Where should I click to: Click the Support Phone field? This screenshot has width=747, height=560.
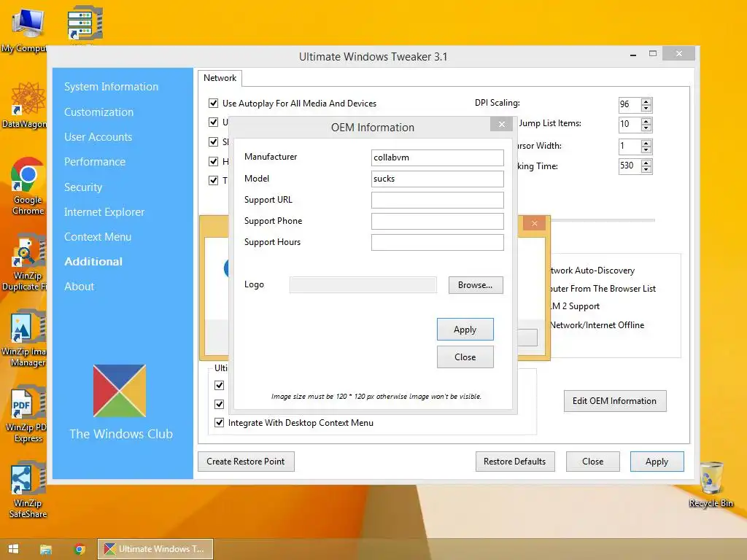438,221
